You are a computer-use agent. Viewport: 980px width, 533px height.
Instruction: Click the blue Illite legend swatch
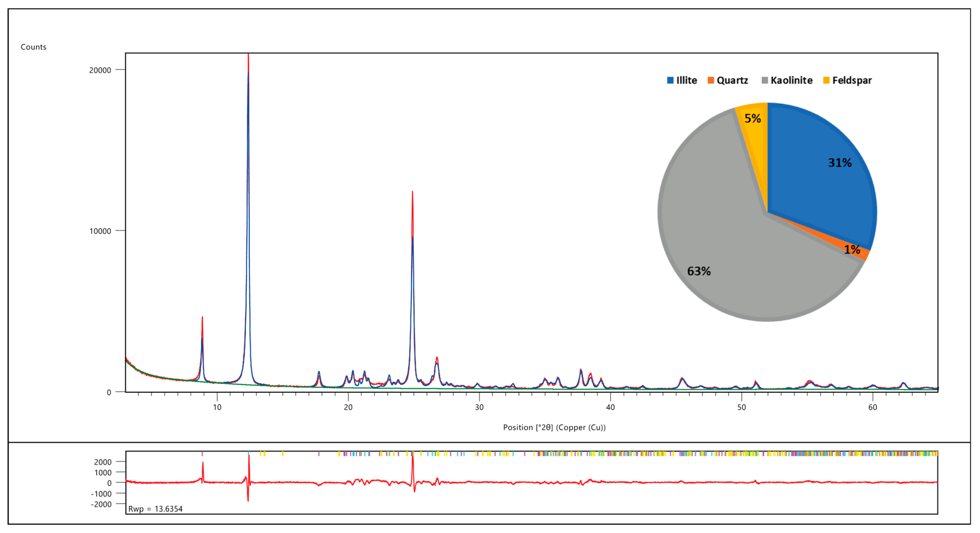[x=670, y=80]
